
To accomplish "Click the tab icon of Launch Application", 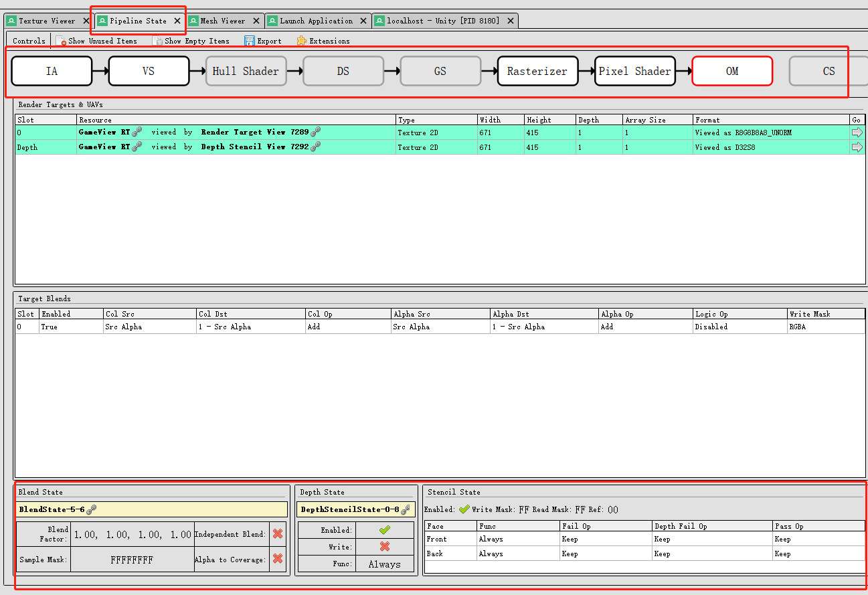I will [272, 21].
